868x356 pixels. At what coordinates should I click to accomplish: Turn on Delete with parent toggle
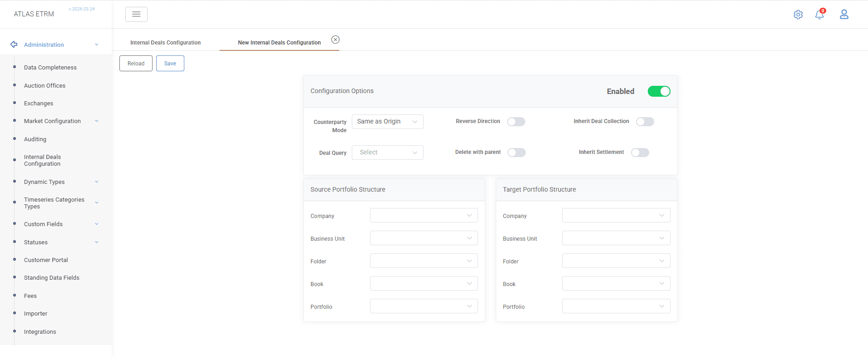[517, 153]
